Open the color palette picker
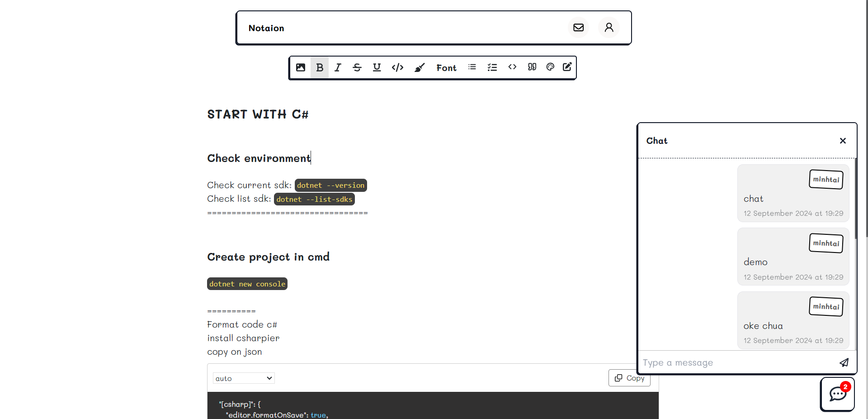This screenshot has height=419, width=868. coord(550,67)
